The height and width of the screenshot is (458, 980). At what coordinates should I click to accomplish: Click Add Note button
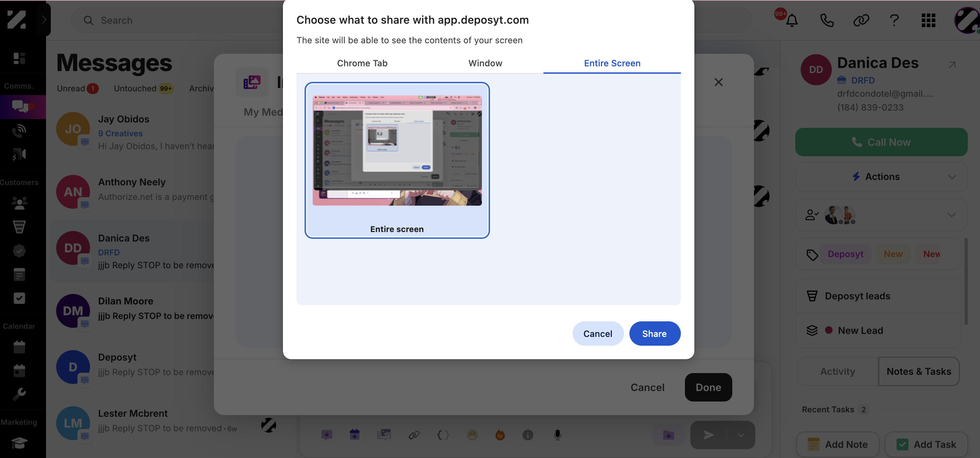click(838, 444)
